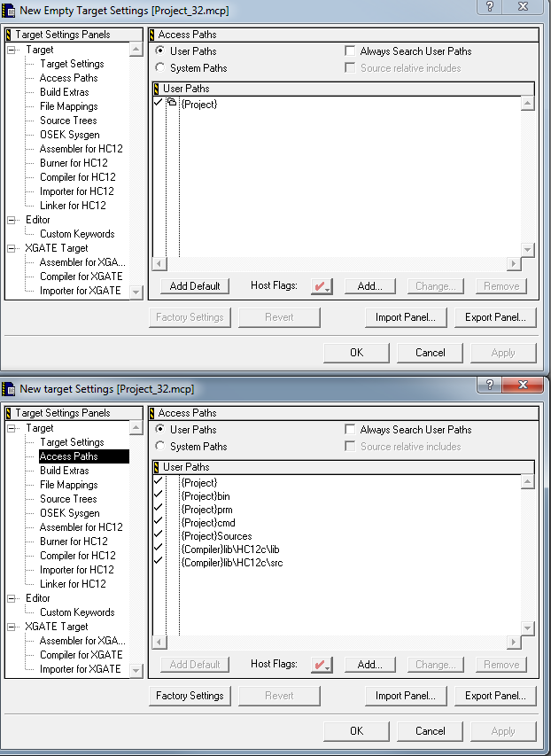The width and height of the screenshot is (551, 756).
Task: Select User Paths radio button in New Empty Target window
Action: 160,51
